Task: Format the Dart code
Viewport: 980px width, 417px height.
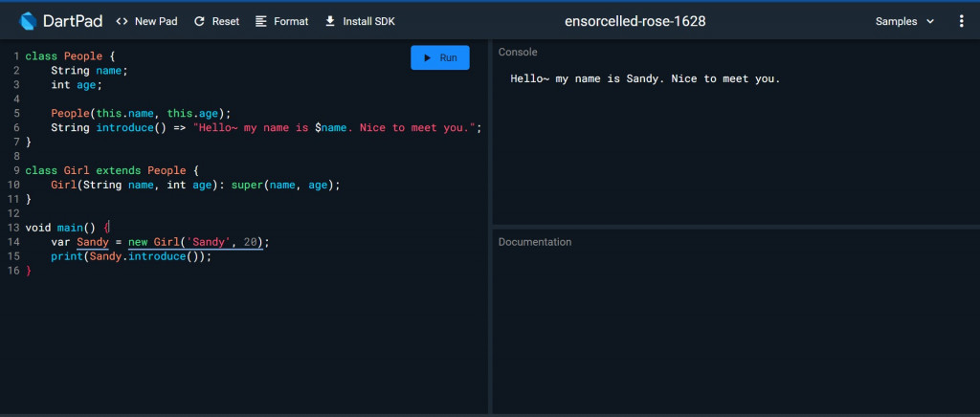Action: [x=282, y=21]
